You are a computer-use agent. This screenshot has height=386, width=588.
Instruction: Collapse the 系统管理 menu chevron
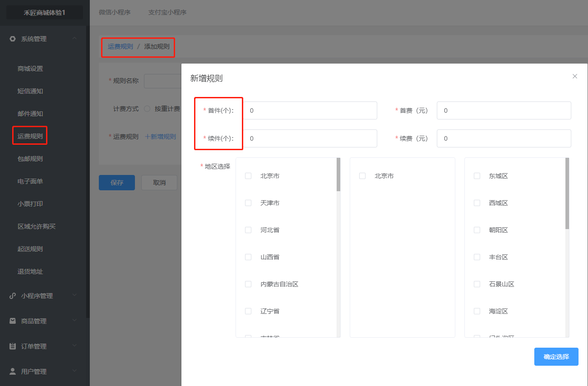click(x=74, y=39)
